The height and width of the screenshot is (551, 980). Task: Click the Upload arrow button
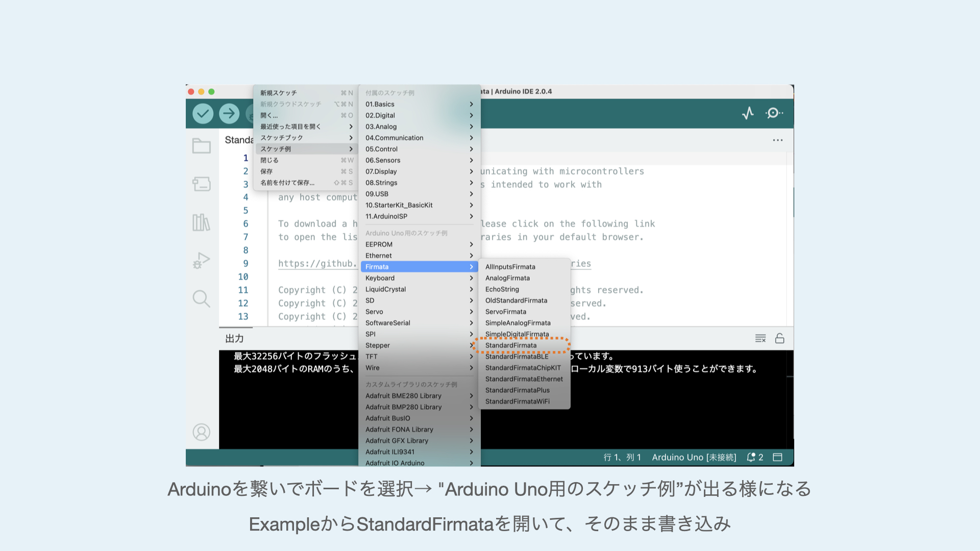click(x=229, y=113)
